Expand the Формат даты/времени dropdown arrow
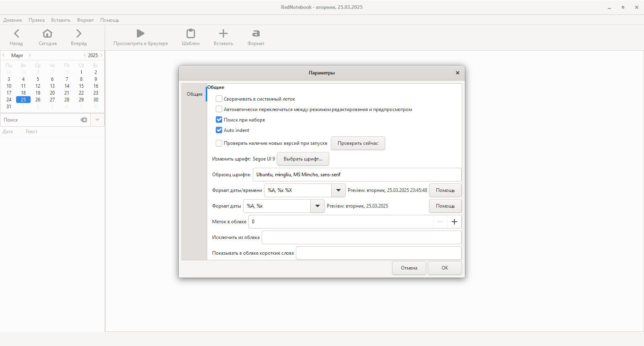 (x=338, y=190)
